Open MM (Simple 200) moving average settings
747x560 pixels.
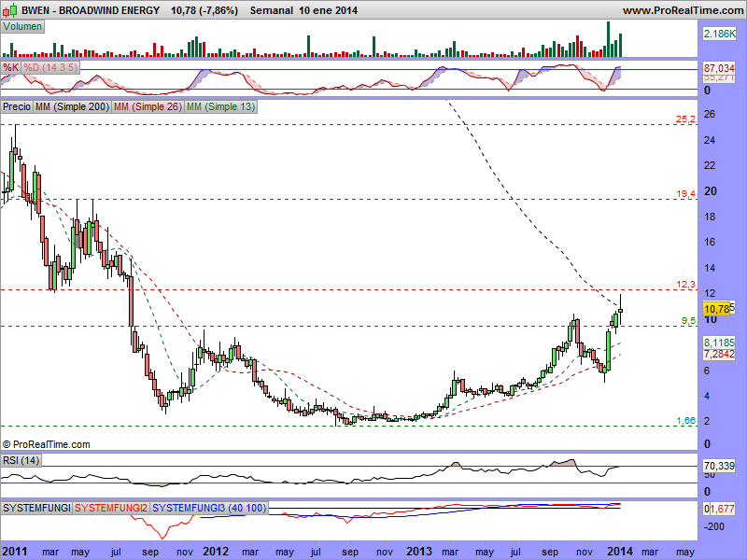point(73,106)
